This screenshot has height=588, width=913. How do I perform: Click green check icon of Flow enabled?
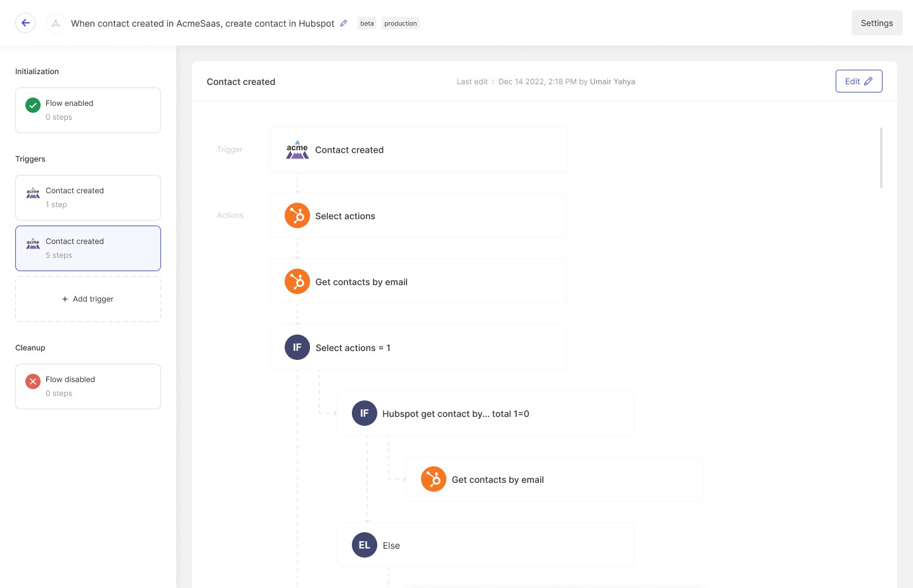pos(33,105)
